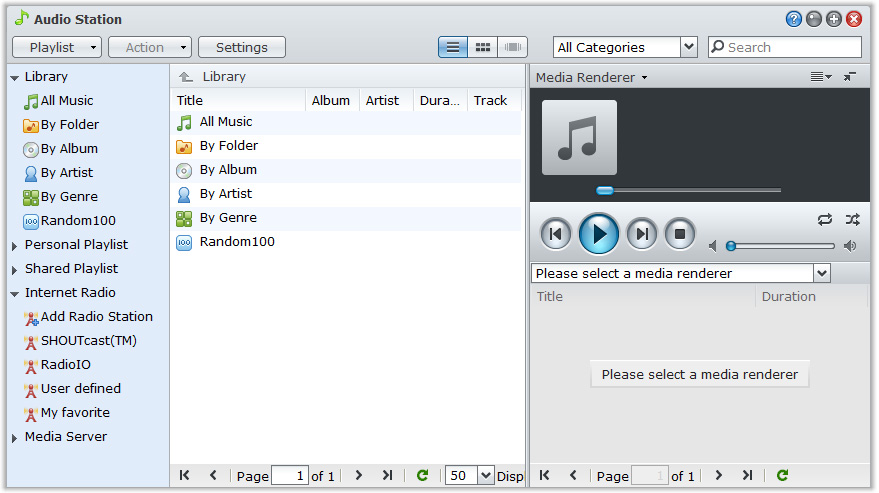Open the queue list options icon
Viewport: 879px width, 493px height.
tap(821, 77)
